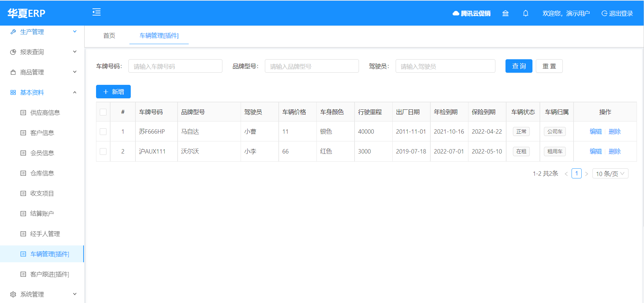The width and height of the screenshot is (644, 303).
Task: Expand the 系统管理 menu chevron
Action: pyautogui.click(x=75, y=294)
